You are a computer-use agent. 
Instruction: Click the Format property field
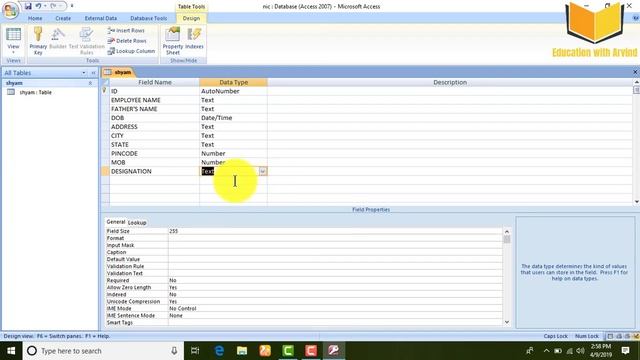tap(335, 238)
